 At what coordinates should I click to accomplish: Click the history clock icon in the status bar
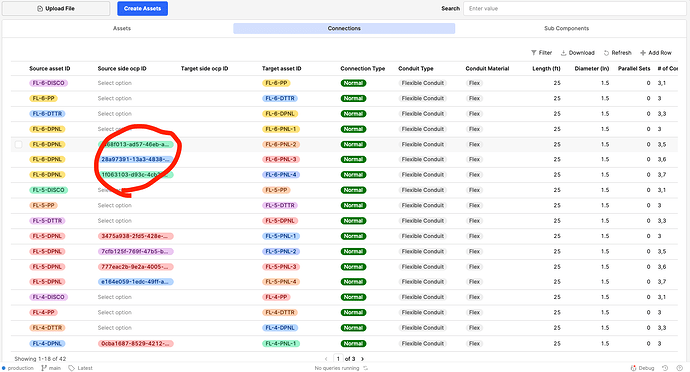click(x=665, y=368)
